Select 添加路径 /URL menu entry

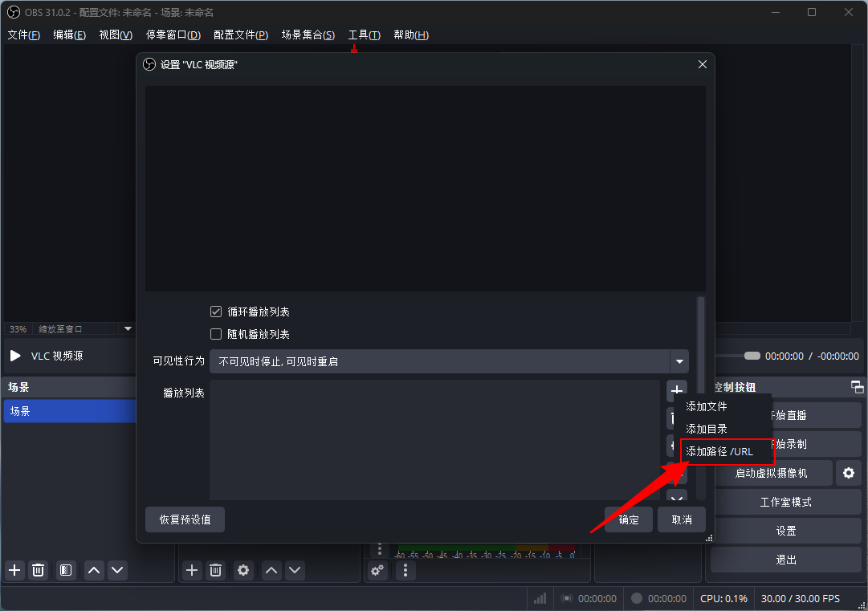719,451
